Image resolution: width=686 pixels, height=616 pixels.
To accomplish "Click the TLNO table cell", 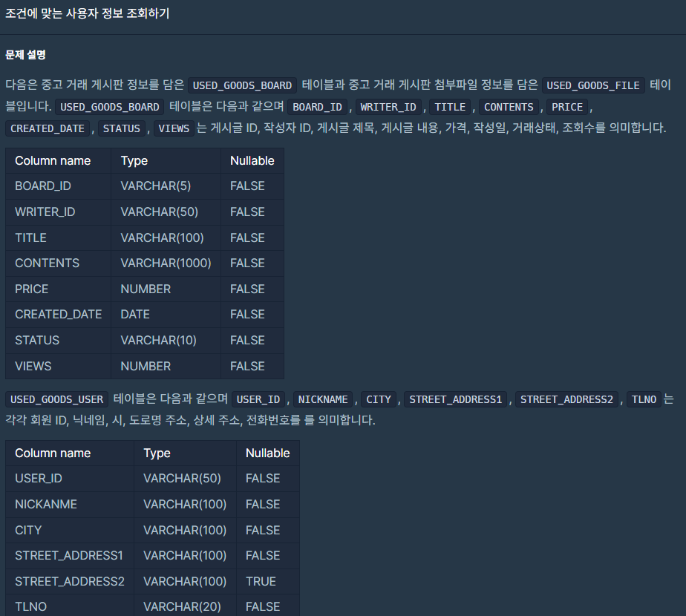I will point(70,606).
